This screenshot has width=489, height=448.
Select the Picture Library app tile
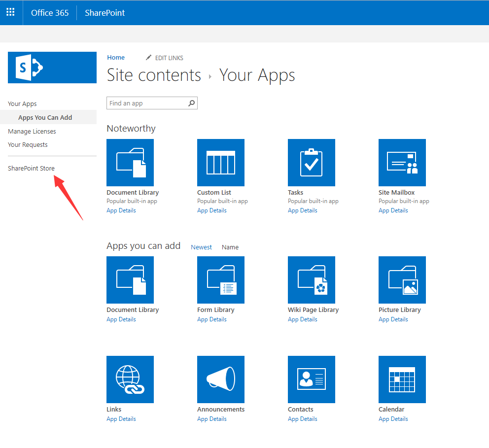(402, 279)
